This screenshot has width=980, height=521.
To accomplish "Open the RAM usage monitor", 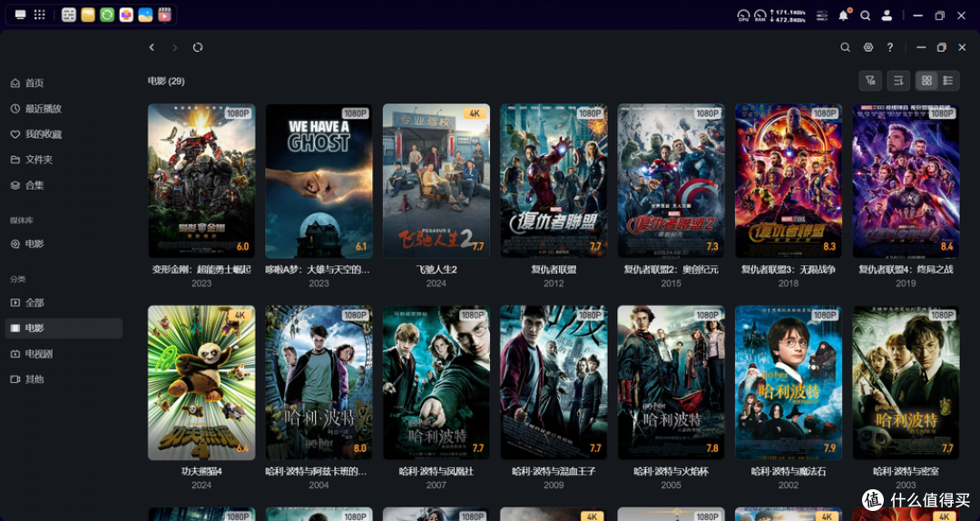I will pos(760,15).
